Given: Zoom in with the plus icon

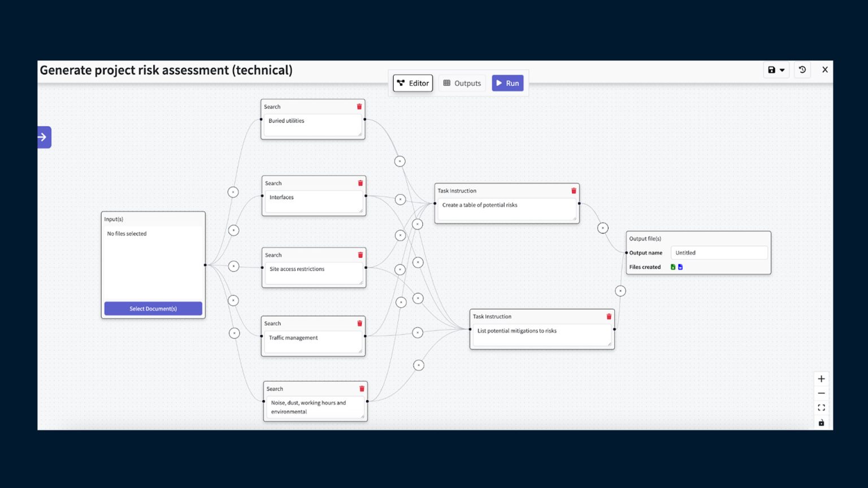Looking at the screenshot, I should click(821, 378).
